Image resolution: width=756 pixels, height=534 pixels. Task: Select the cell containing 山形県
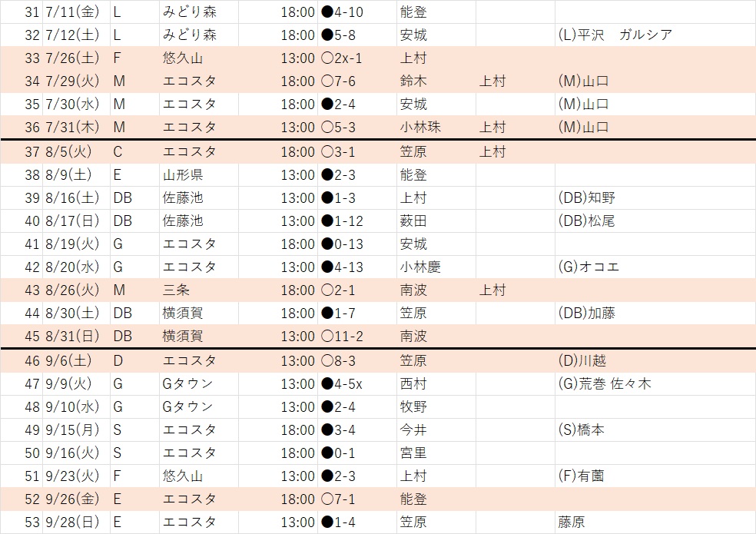point(183,175)
